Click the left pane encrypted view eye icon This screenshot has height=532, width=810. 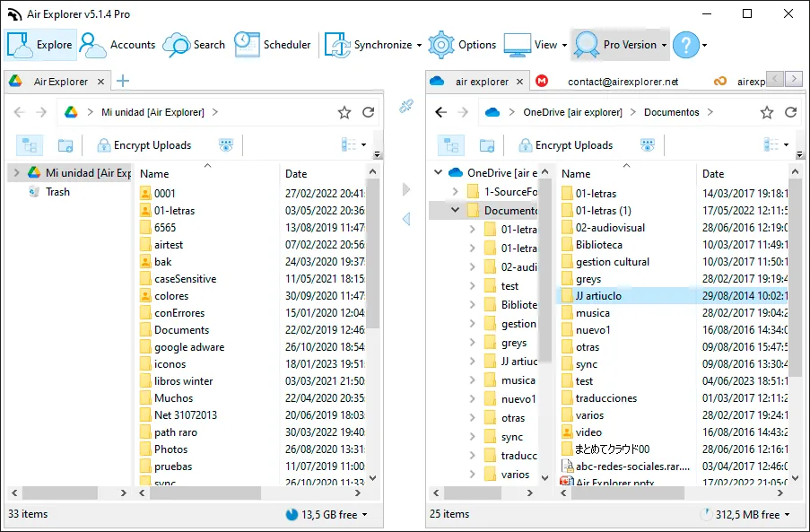[226, 145]
